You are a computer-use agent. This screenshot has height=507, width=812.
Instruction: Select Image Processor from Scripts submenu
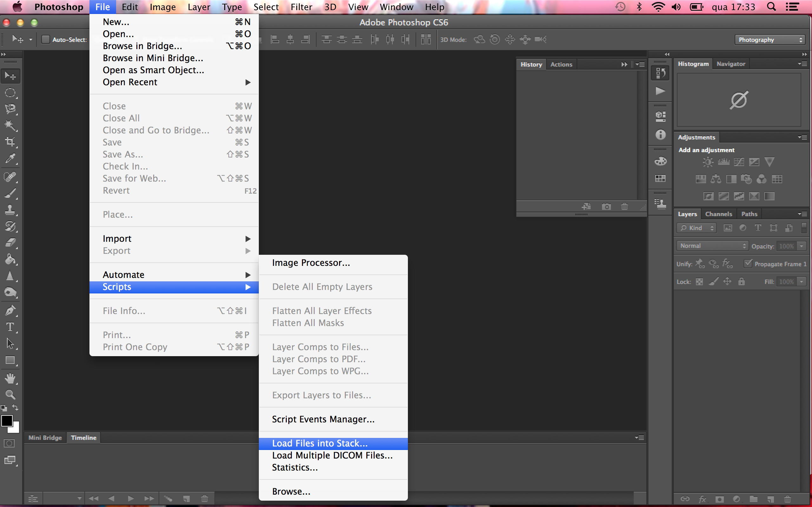point(311,262)
